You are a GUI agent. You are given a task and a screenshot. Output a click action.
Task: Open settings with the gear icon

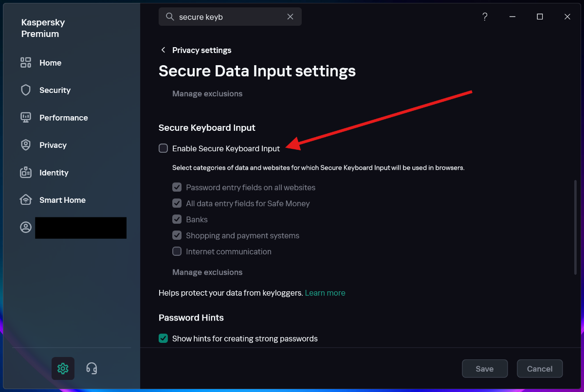tap(63, 368)
